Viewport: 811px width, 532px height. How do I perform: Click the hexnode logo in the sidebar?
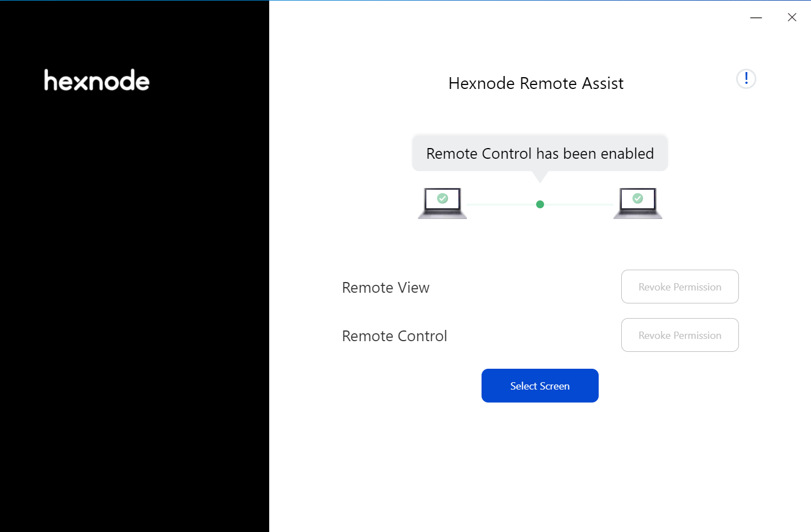97,81
